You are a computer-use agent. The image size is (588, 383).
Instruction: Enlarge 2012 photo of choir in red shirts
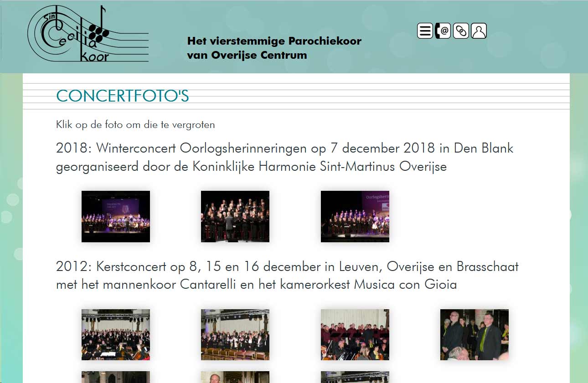click(355, 335)
